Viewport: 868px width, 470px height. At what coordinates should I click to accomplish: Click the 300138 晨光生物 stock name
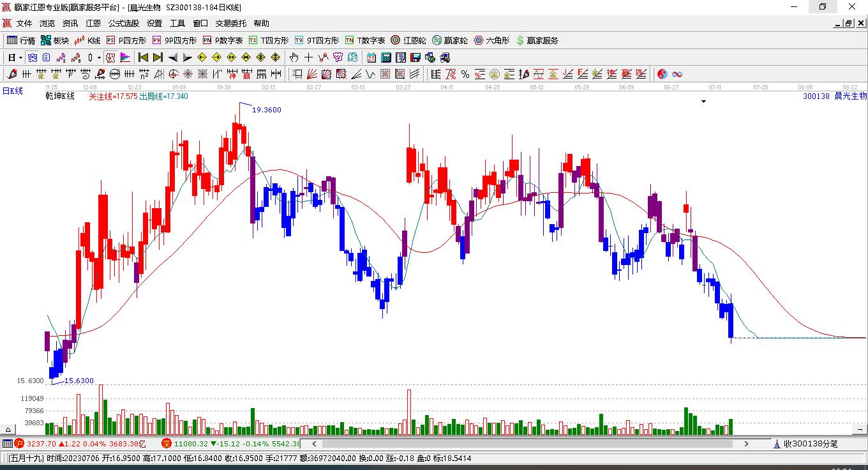(835, 96)
